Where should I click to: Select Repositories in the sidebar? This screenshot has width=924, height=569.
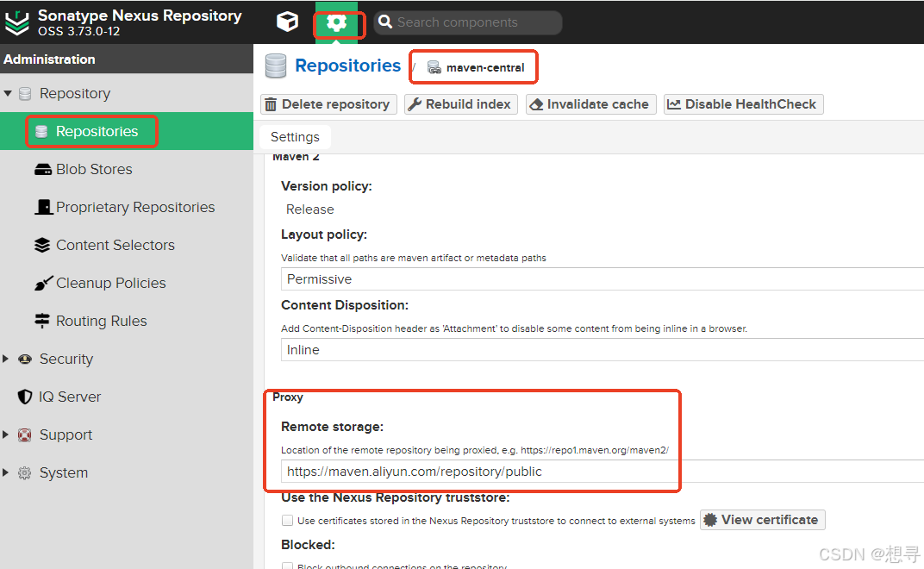coord(97,131)
